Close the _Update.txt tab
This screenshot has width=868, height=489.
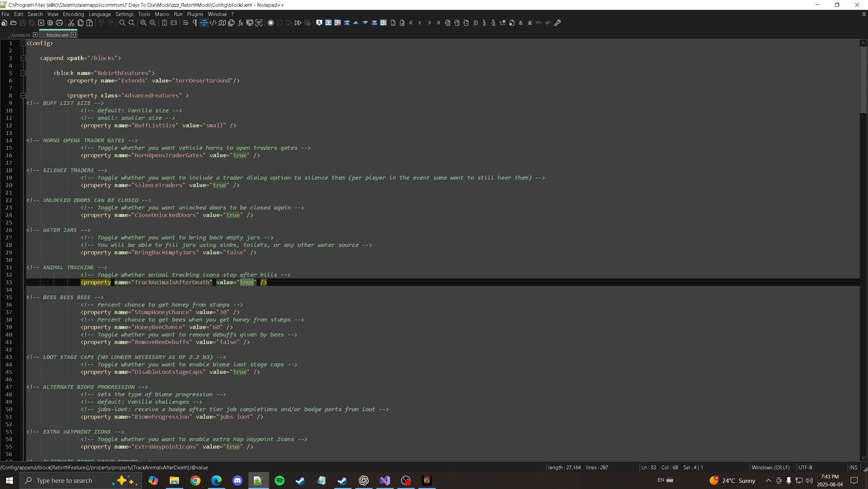click(35, 35)
